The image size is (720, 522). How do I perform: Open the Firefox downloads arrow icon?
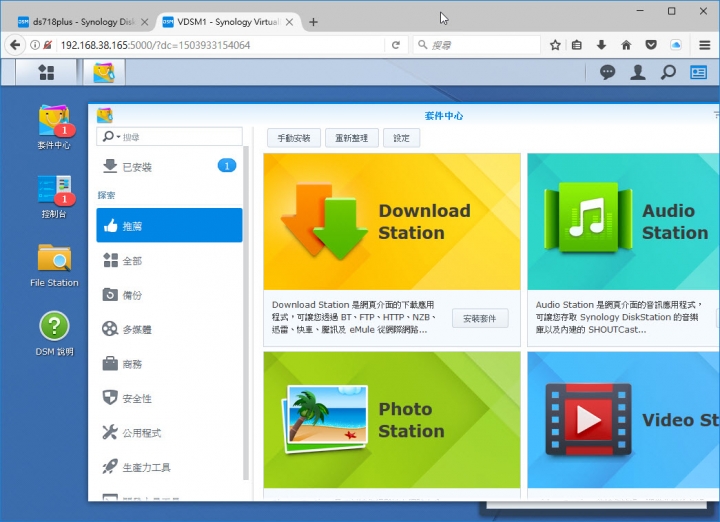point(601,45)
